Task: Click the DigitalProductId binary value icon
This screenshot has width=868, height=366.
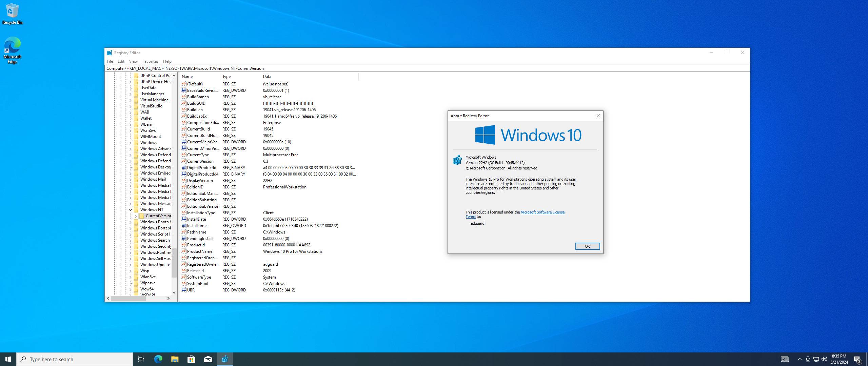Action: [183, 168]
